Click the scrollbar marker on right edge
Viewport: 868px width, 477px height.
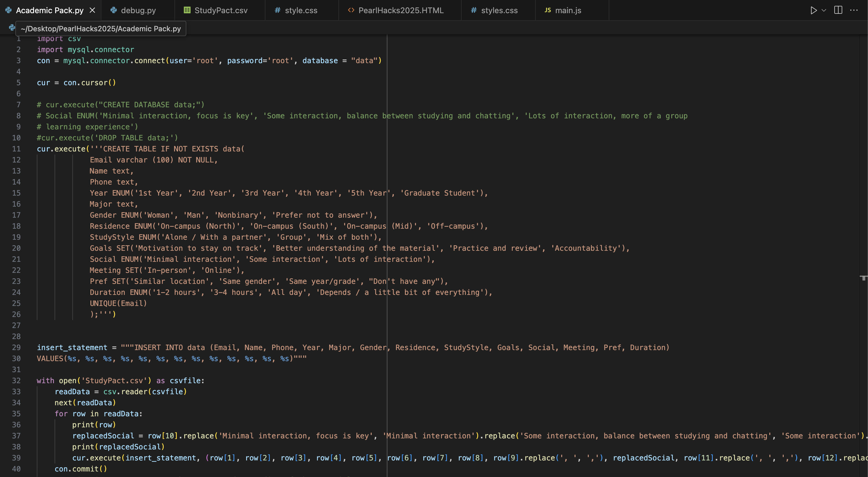(863, 277)
